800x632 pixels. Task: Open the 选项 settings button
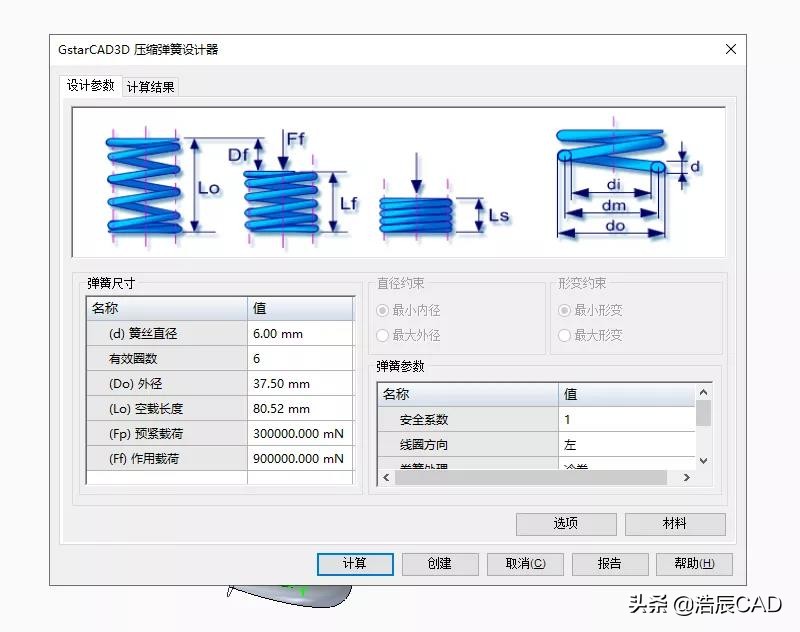tap(566, 524)
